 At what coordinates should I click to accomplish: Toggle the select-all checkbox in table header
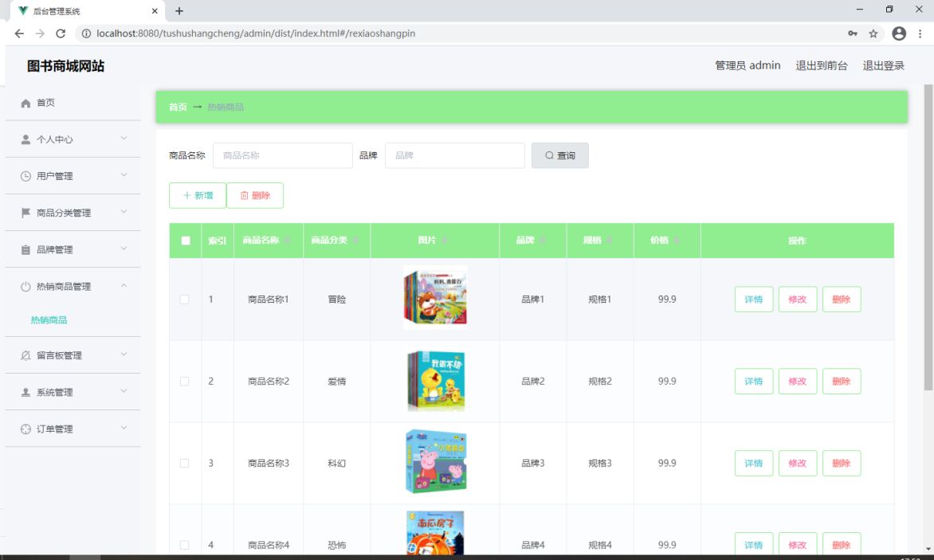click(186, 241)
